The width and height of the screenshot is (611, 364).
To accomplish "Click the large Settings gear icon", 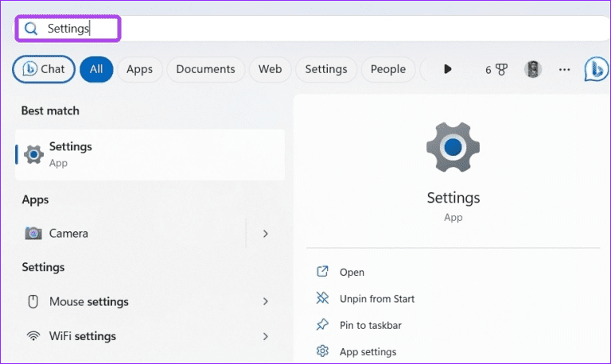I will click(453, 148).
